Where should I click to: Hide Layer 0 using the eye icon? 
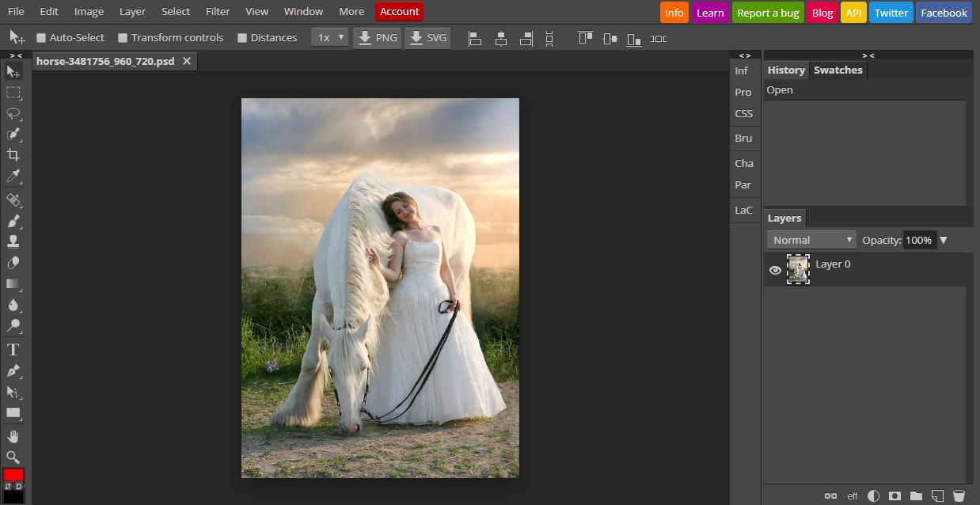coord(775,270)
